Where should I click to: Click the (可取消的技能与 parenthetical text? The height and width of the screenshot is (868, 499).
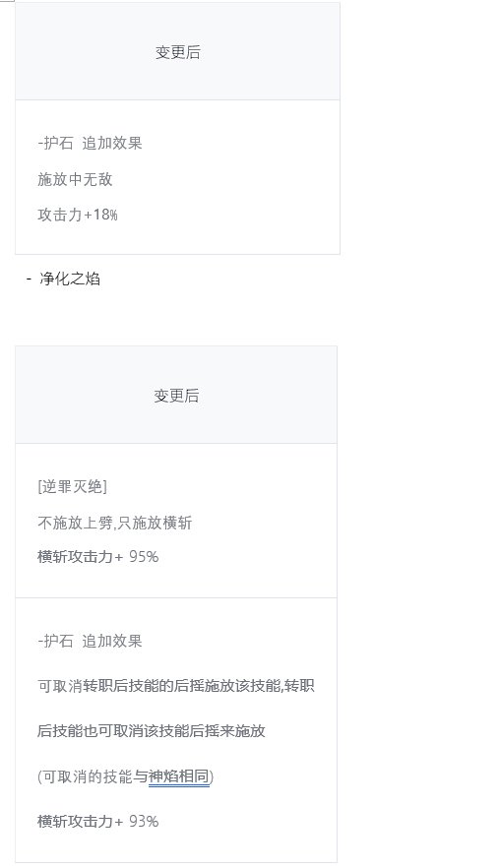[93, 776]
